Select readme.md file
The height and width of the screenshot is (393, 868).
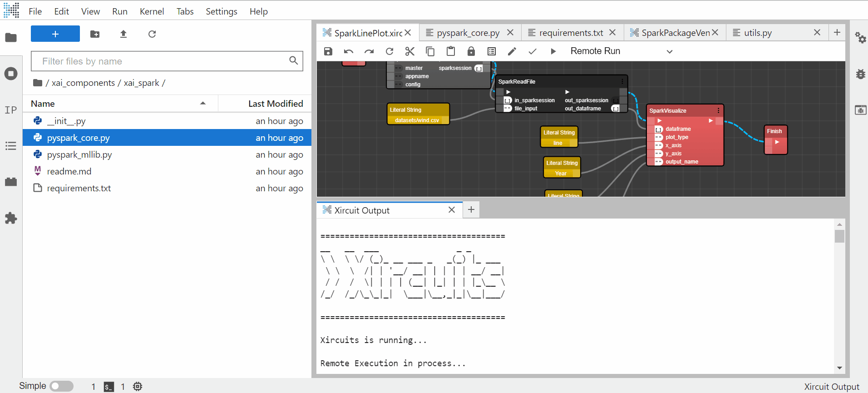click(x=167, y=171)
